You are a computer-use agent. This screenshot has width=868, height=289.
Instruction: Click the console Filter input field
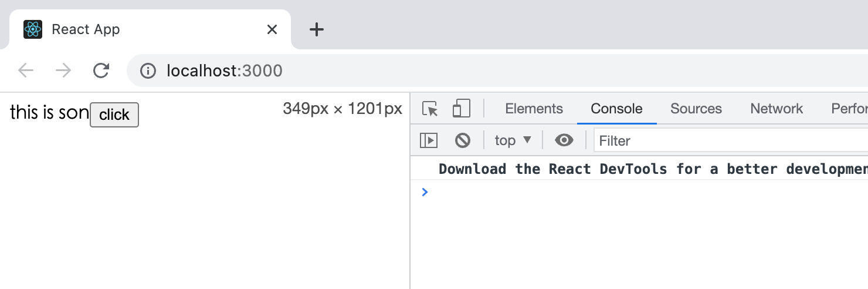pos(731,141)
